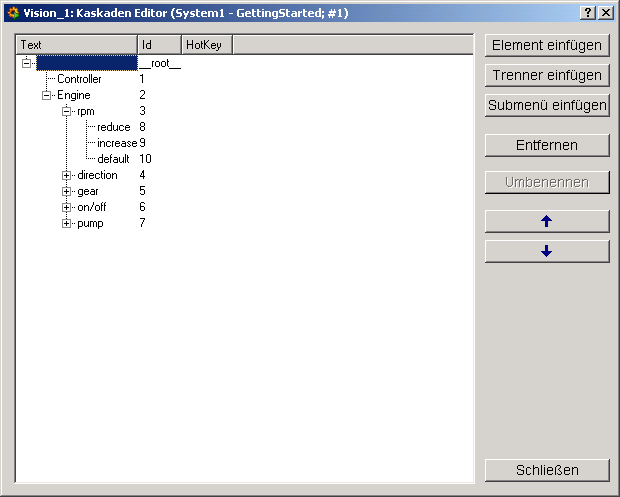Click Id value 8 of reduce row
This screenshot has width=620, height=497.
click(142, 127)
